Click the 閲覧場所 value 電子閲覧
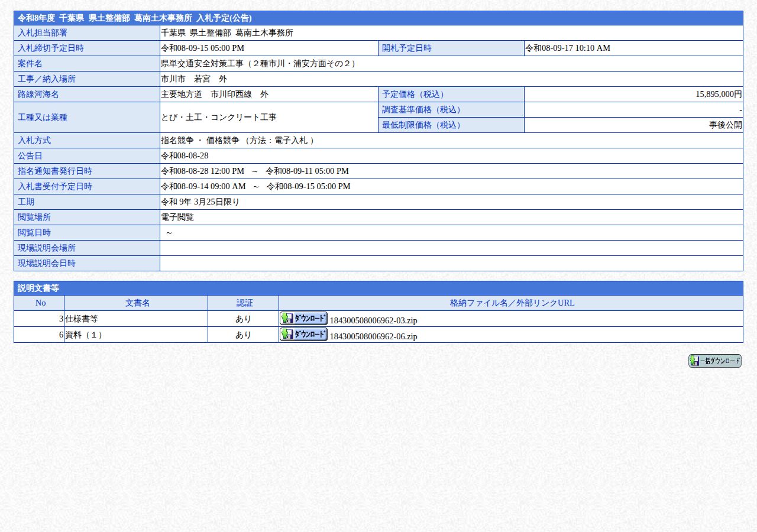Viewport: 757px width, 532px height. pos(177,217)
